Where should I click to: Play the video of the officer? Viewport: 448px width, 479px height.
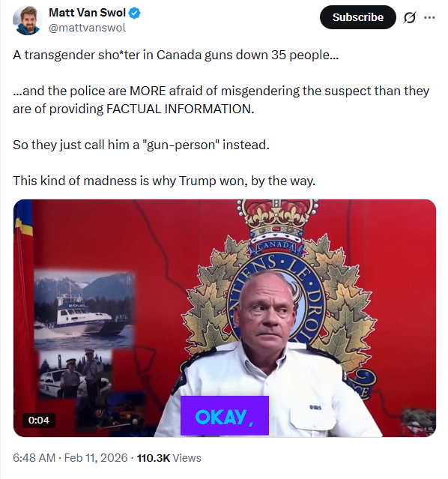tap(225, 318)
